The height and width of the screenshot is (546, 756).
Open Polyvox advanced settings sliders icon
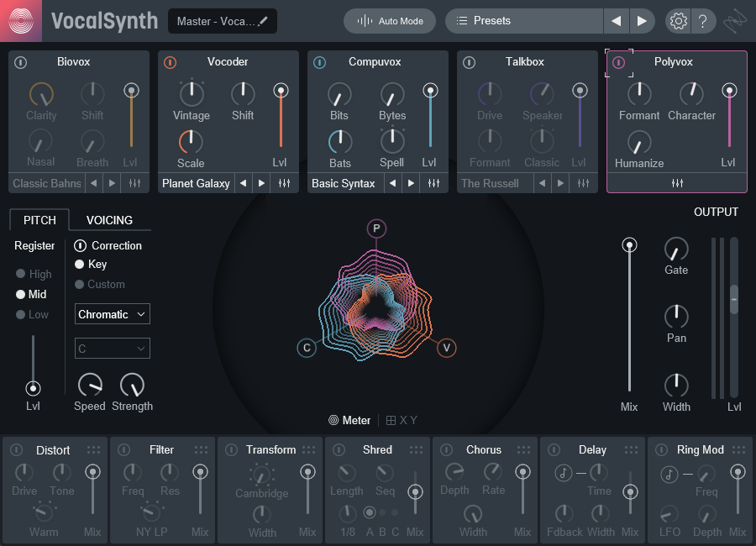coord(677,183)
